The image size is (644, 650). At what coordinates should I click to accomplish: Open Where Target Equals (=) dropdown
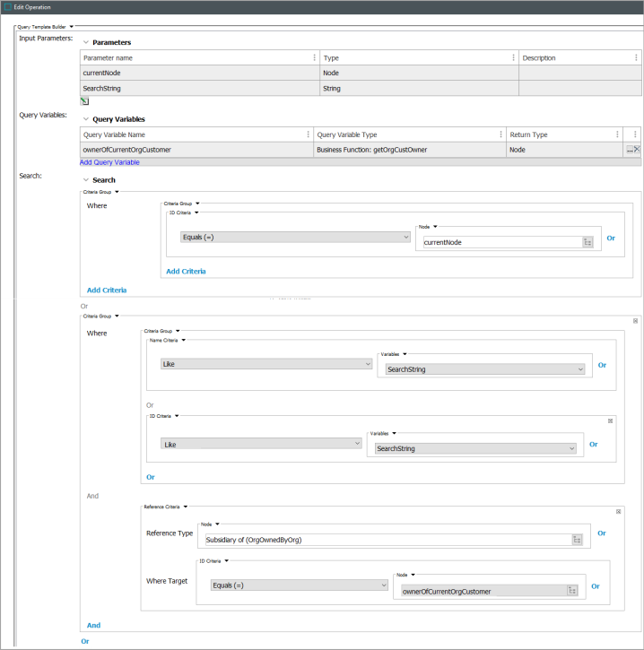[x=299, y=585]
